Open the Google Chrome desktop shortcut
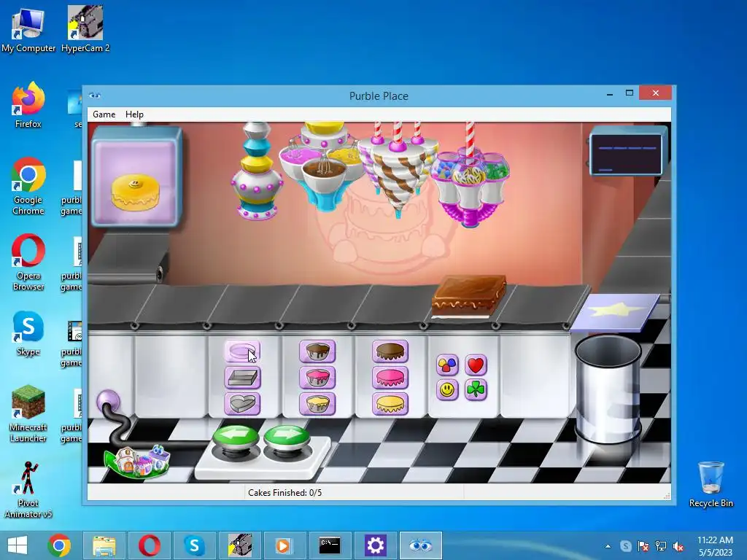This screenshot has width=747, height=560. tap(28, 186)
